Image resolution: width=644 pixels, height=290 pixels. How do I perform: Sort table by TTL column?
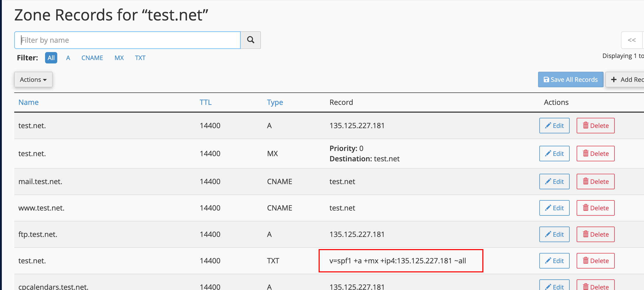pyautogui.click(x=205, y=102)
